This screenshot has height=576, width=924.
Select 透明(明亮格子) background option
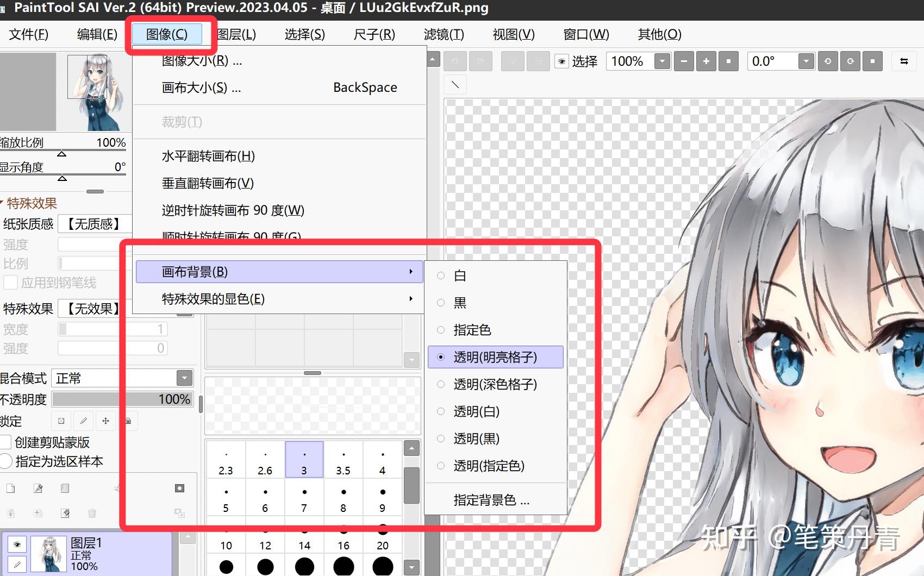tap(496, 357)
